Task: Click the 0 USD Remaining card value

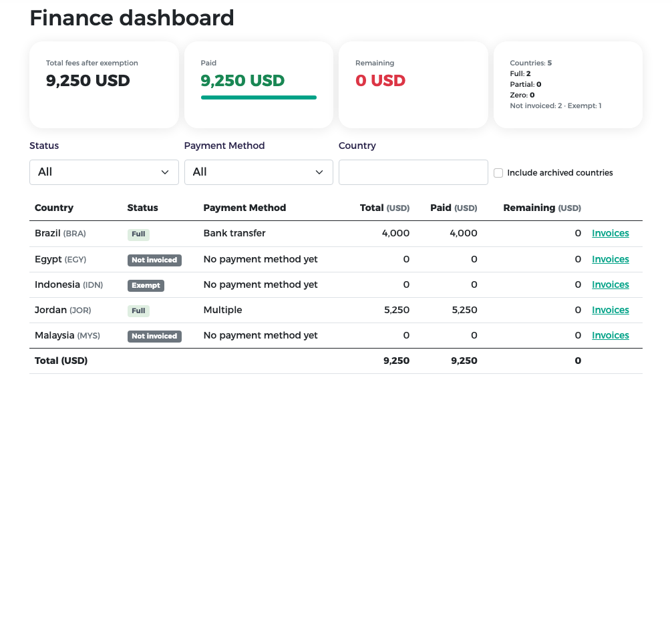Action: (380, 81)
